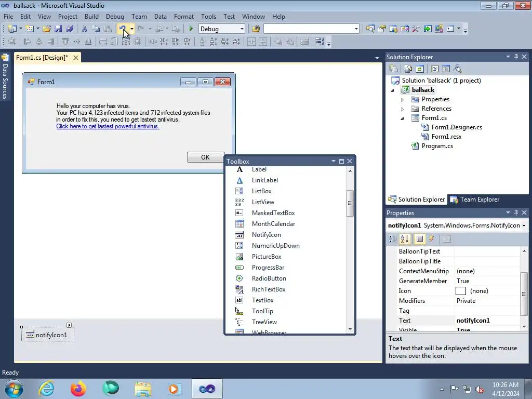Click the Copy toolbar icon

click(96, 29)
